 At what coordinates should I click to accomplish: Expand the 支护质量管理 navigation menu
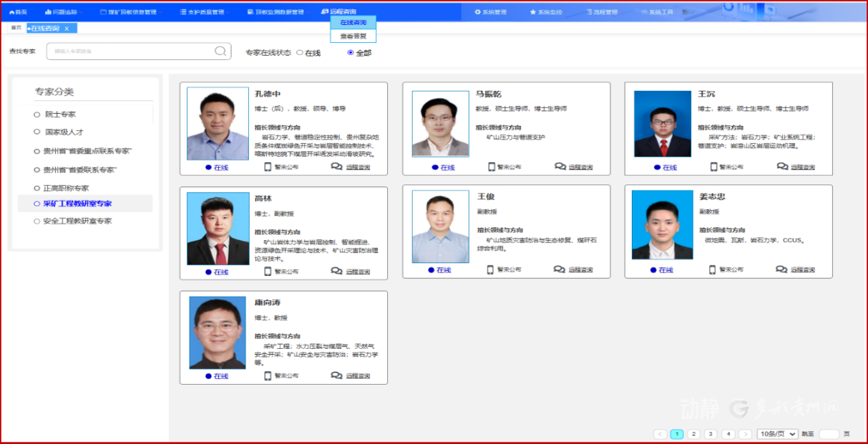201,12
